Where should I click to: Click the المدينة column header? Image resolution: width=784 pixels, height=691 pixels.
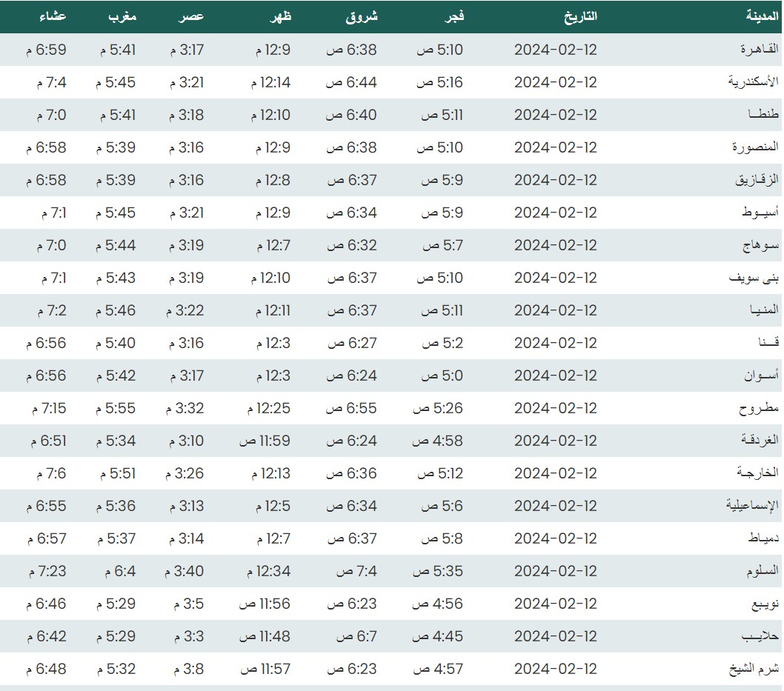pyautogui.click(x=762, y=16)
